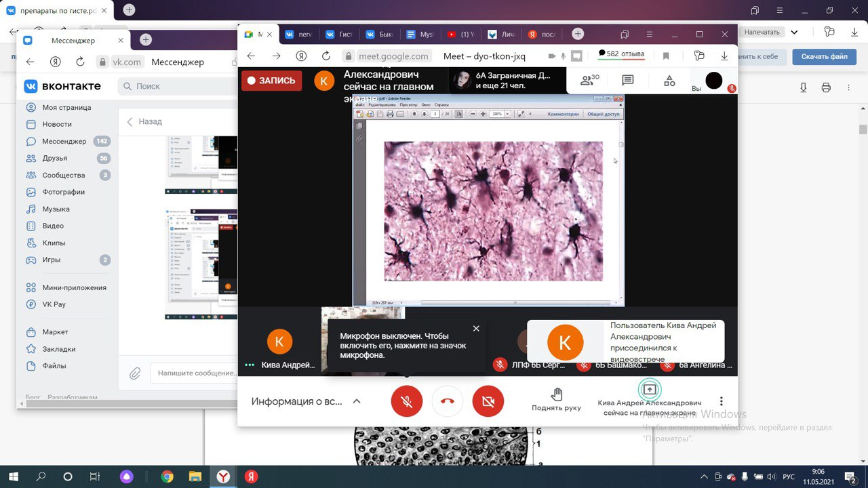Open the Meet browser hamburger menu

tap(650, 34)
